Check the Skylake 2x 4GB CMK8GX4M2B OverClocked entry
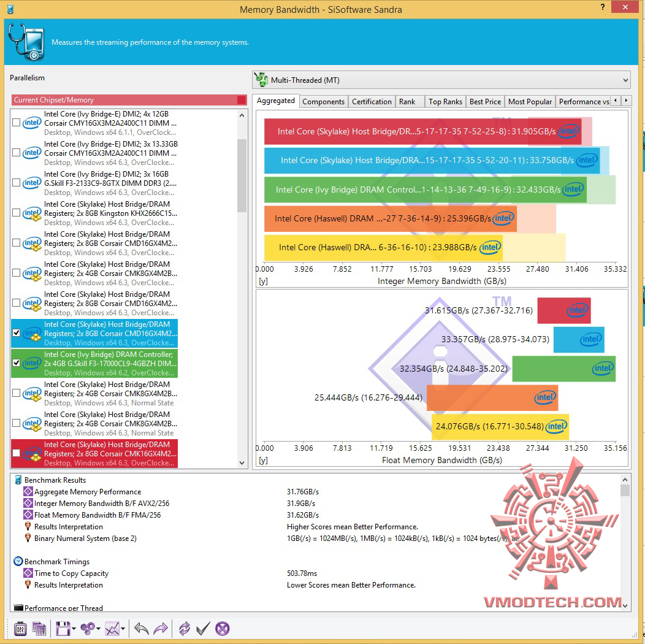This screenshot has width=645, height=644. coord(16,273)
